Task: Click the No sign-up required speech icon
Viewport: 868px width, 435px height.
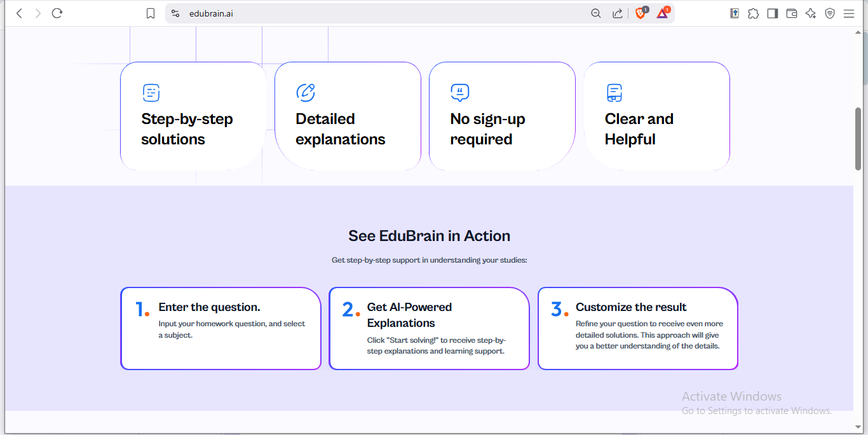Action: 459,93
